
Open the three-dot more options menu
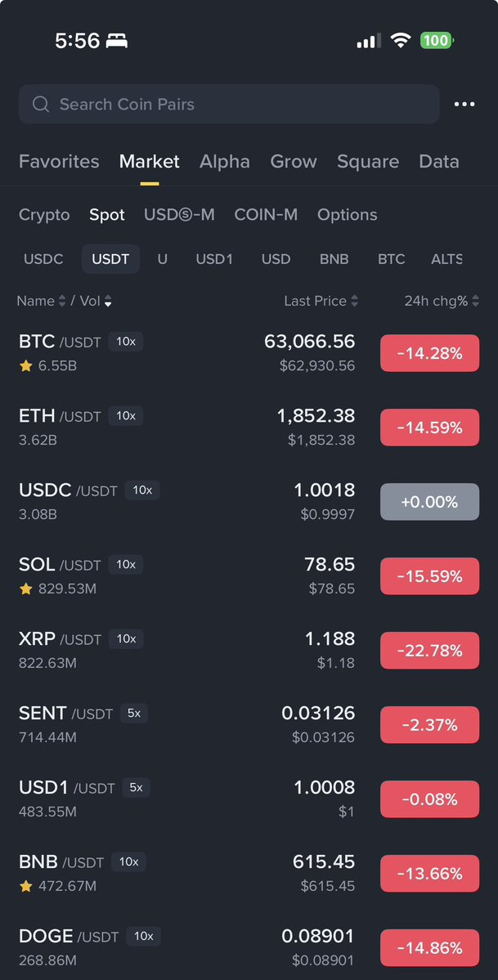tap(464, 105)
